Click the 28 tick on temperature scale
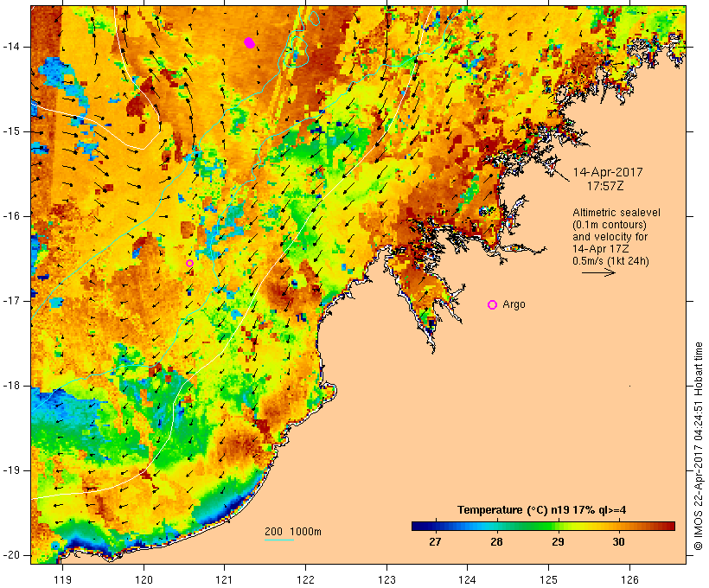This screenshot has width=709, height=588. pyautogui.click(x=496, y=542)
